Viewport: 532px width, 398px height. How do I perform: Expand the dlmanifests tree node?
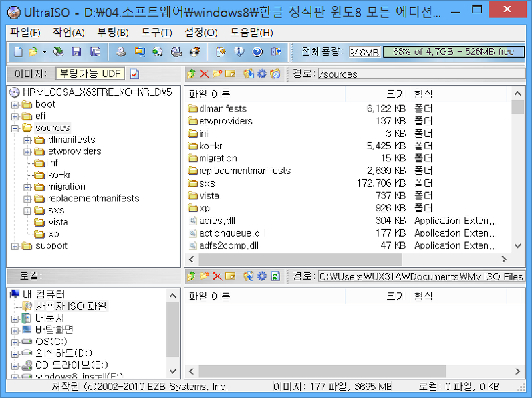27,140
